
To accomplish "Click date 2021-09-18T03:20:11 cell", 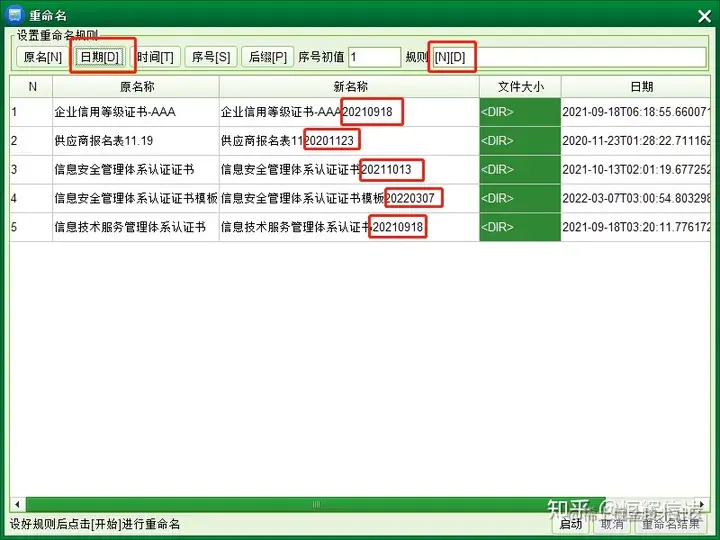I will pos(636,227).
